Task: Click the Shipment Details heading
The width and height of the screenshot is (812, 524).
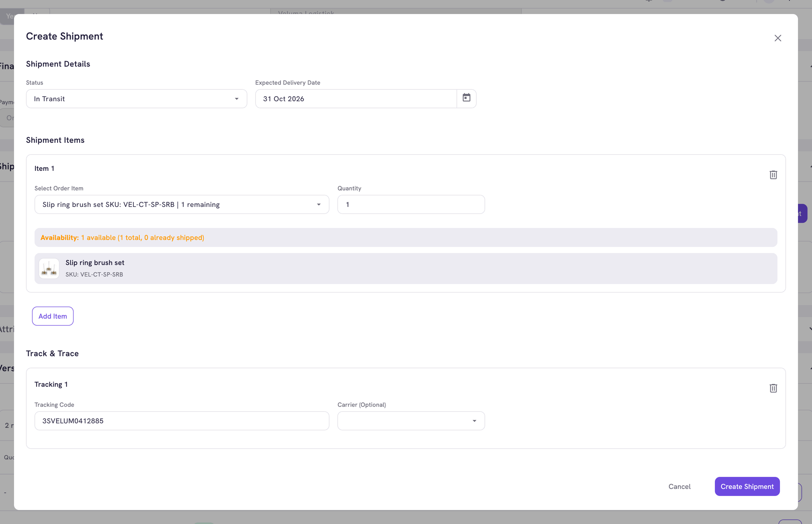Action: [58, 64]
